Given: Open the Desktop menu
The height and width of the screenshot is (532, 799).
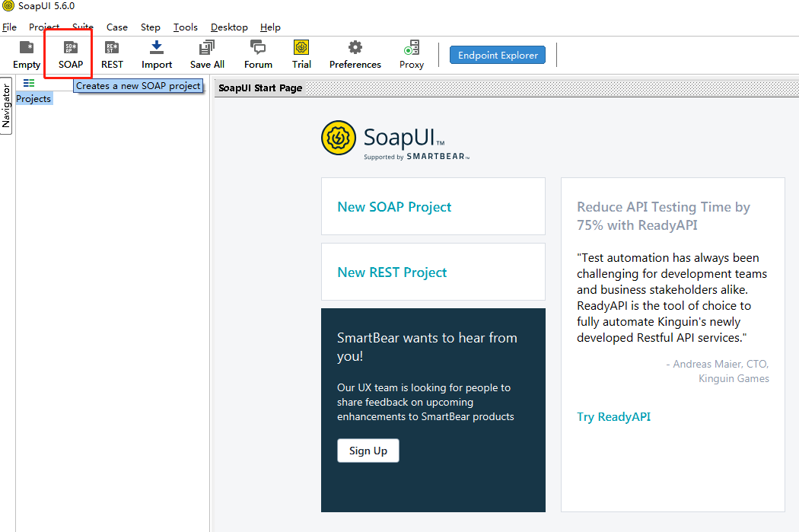Looking at the screenshot, I should point(229,27).
